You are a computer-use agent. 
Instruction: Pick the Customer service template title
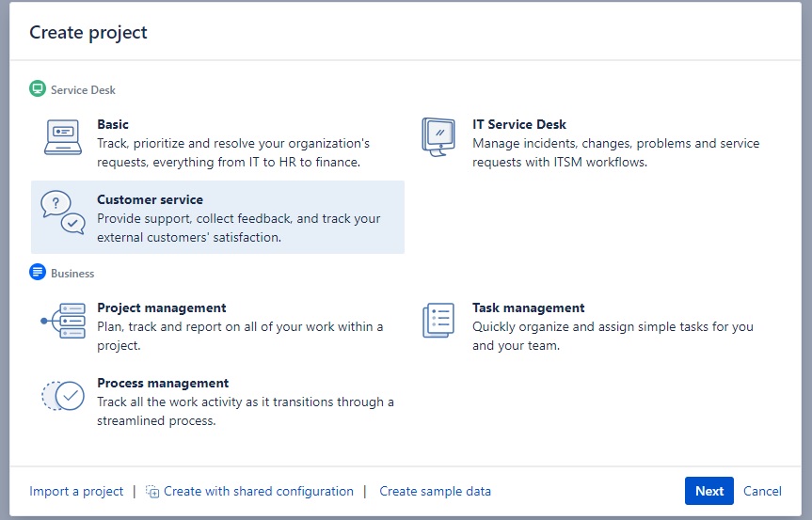150,199
